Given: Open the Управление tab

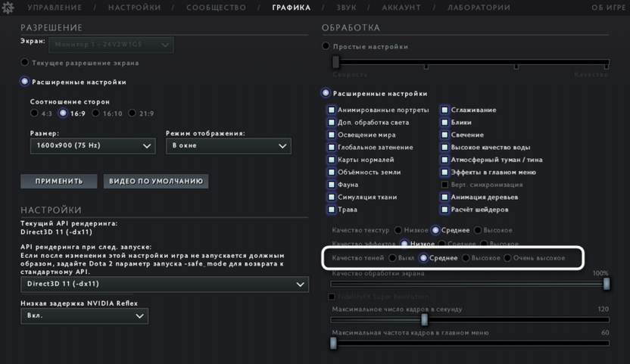Looking at the screenshot, I should pos(55,8).
